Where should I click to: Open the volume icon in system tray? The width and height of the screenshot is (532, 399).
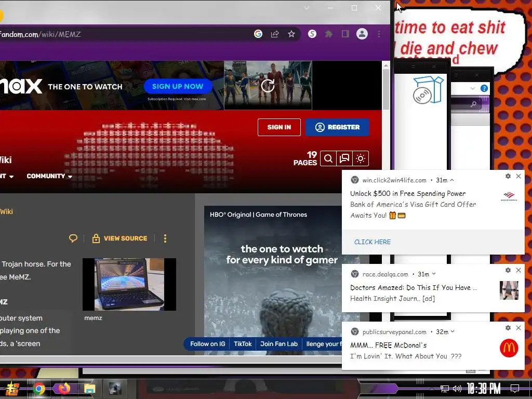coord(457,389)
